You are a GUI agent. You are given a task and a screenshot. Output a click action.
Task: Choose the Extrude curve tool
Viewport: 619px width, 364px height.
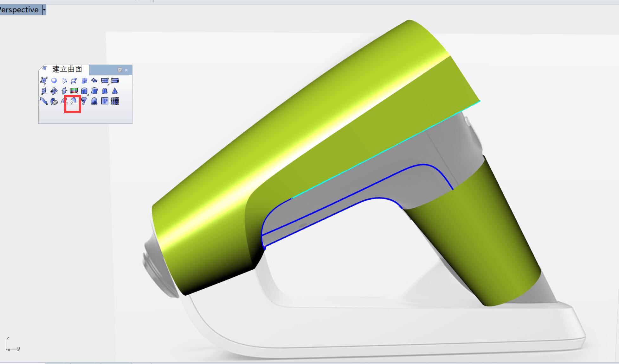[84, 91]
